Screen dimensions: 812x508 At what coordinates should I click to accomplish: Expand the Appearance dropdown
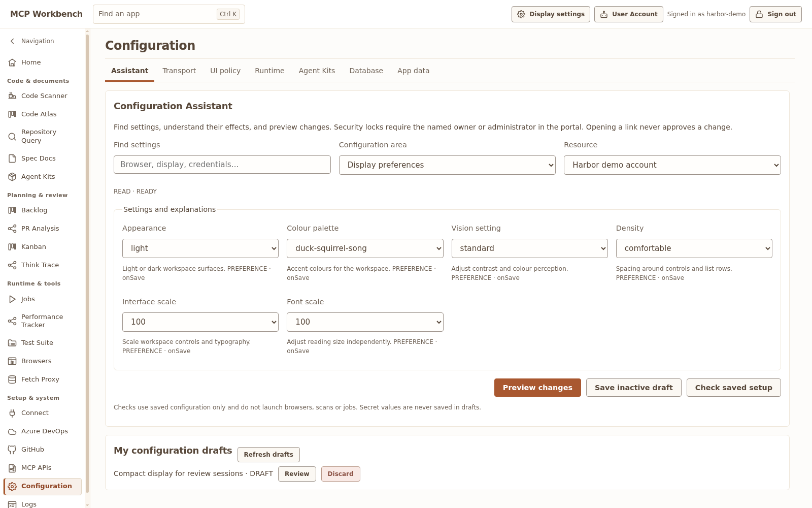click(x=200, y=248)
